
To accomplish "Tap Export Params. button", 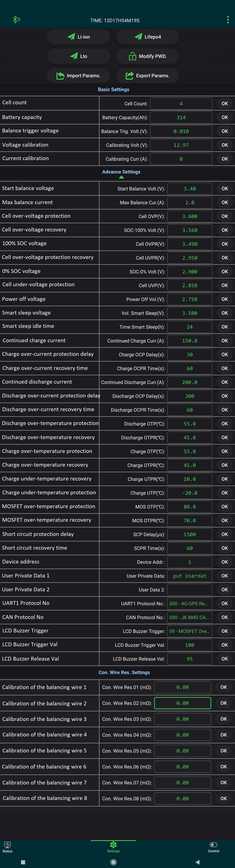I will click(148, 75).
